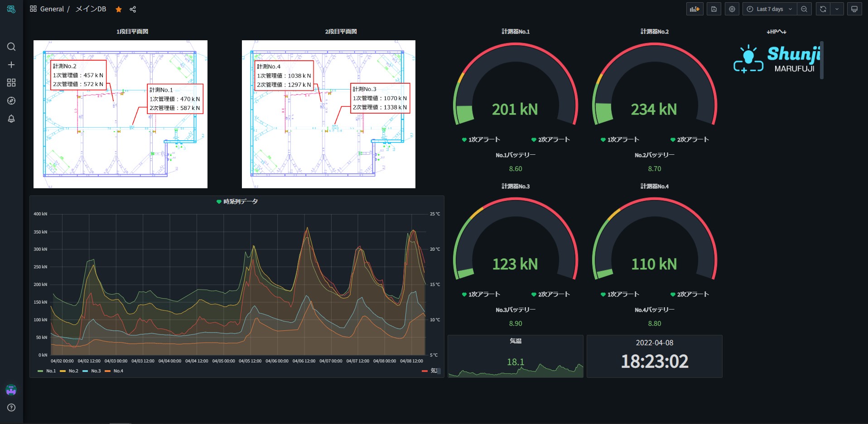Open dashboard settings gear
Viewport: 868px width, 424px height.
tap(732, 9)
